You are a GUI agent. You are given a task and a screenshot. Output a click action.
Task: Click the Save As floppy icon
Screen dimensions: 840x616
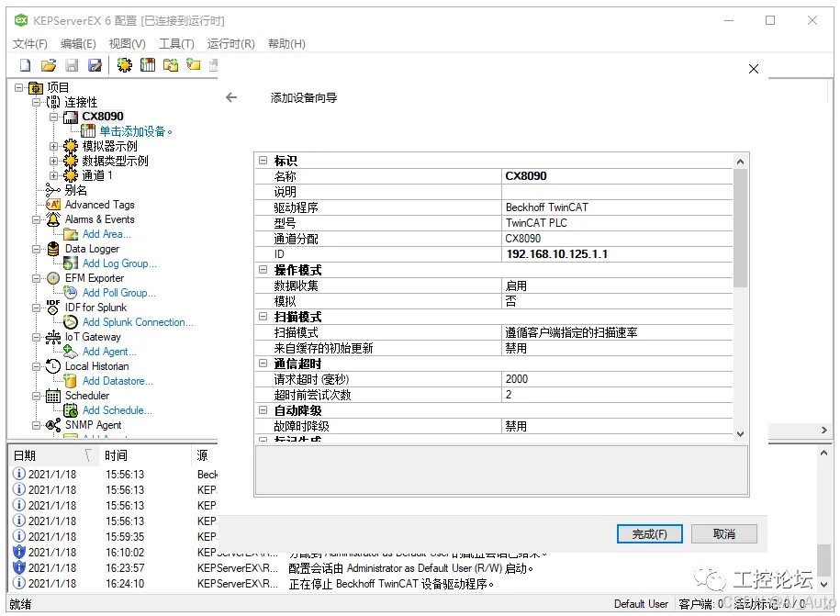[x=95, y=65]
